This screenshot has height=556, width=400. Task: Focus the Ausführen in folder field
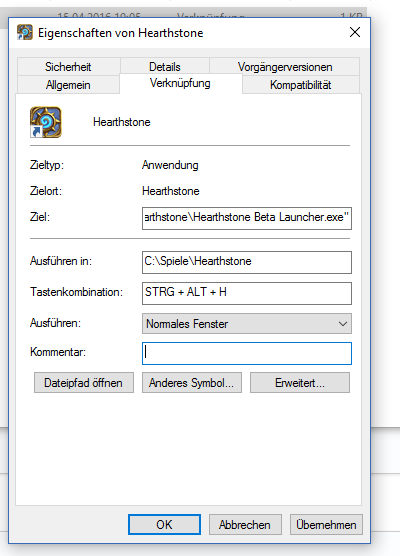(x=247, y=262)
